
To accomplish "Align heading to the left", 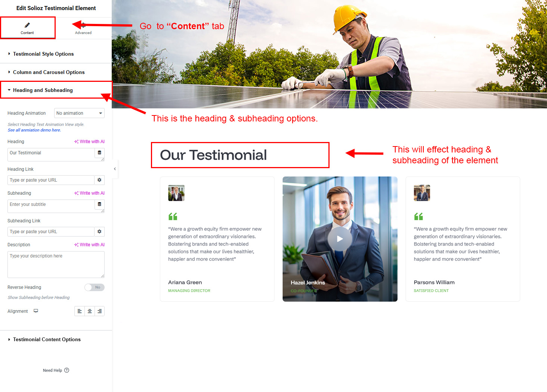I will 80,311.
